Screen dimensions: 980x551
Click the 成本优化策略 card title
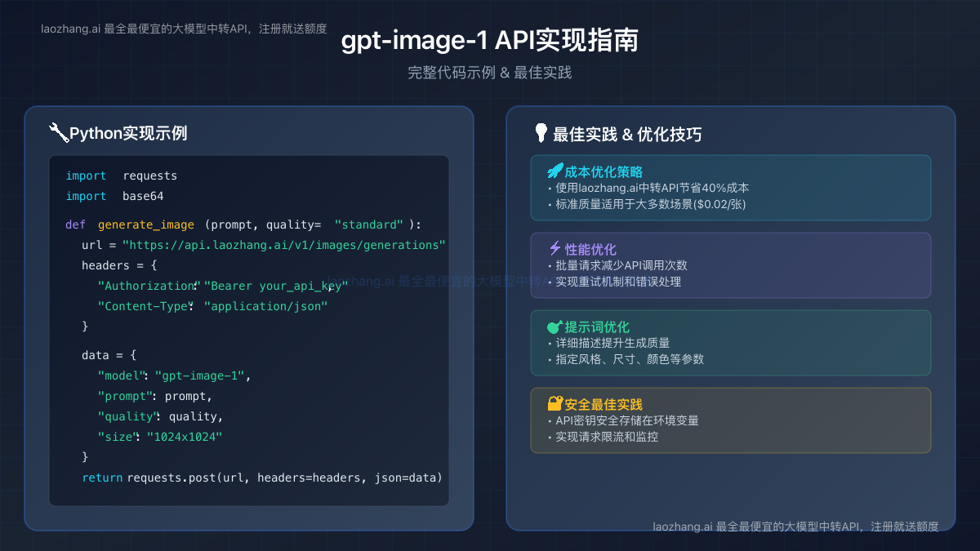click(604, 171)
